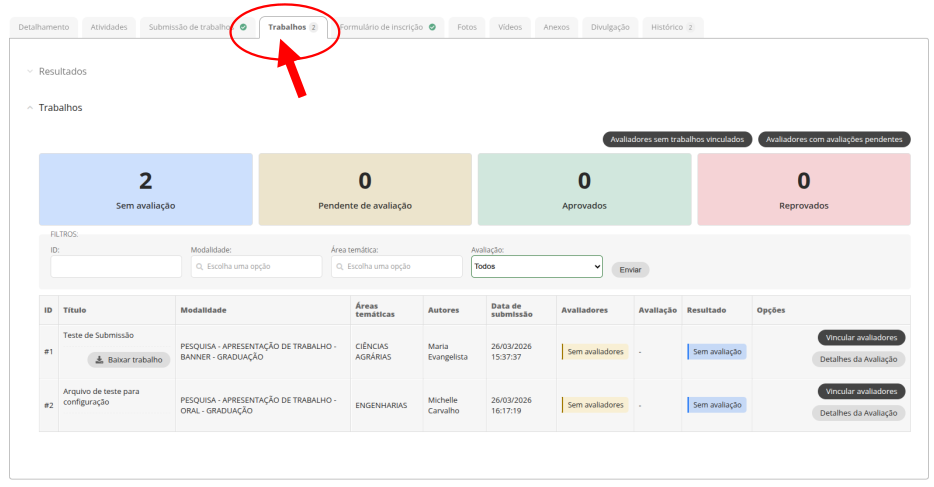Select the Sem avaliação summary card
This screenshot has height=487, width=934.
pos(146,189)
